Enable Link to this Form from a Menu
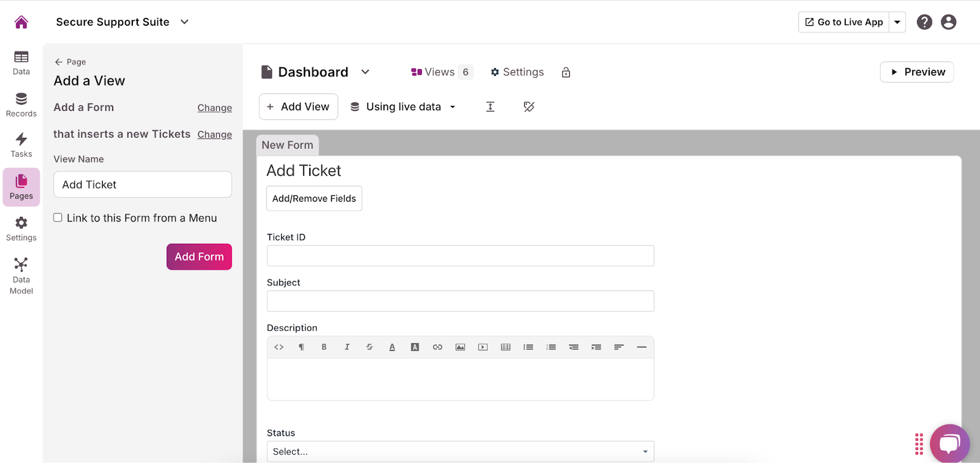 [58, 218]
